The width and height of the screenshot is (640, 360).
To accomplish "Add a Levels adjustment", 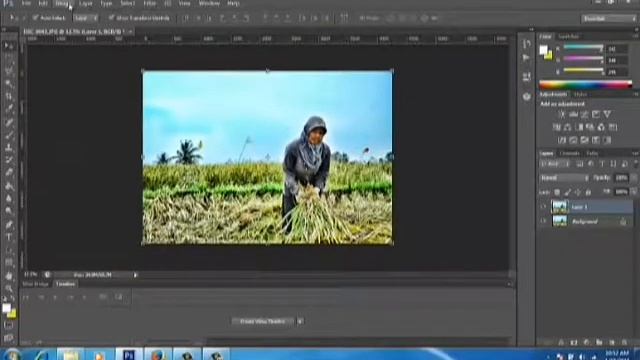I will pyautogui.click(x=573, y=114).
